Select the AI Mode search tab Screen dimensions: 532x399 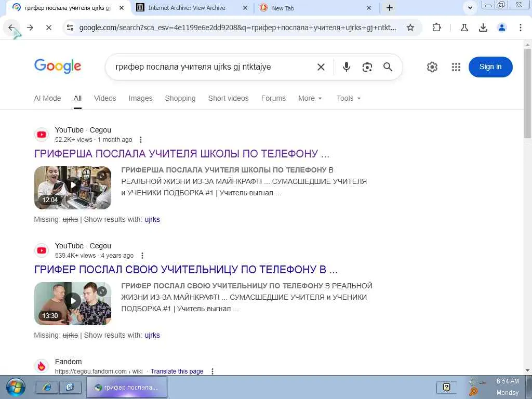[47, 98]
